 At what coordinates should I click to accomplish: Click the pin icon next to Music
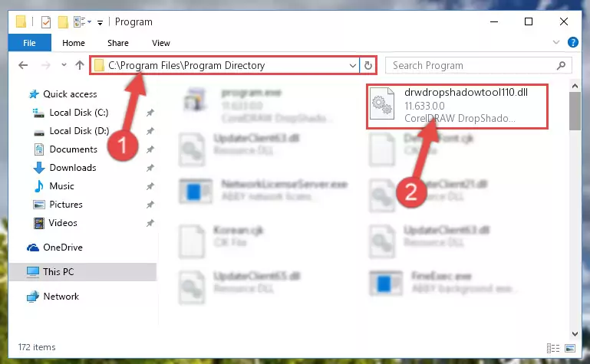click(150, 186)
